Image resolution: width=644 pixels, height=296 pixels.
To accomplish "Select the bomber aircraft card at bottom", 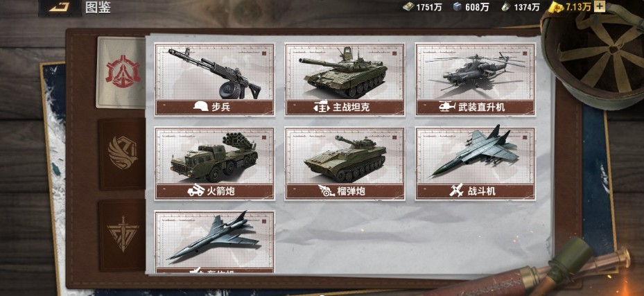I will coord(214,242).
